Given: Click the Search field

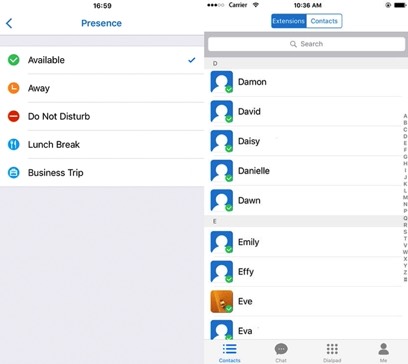Looking at the screenshot, I should tap(306, 44).
